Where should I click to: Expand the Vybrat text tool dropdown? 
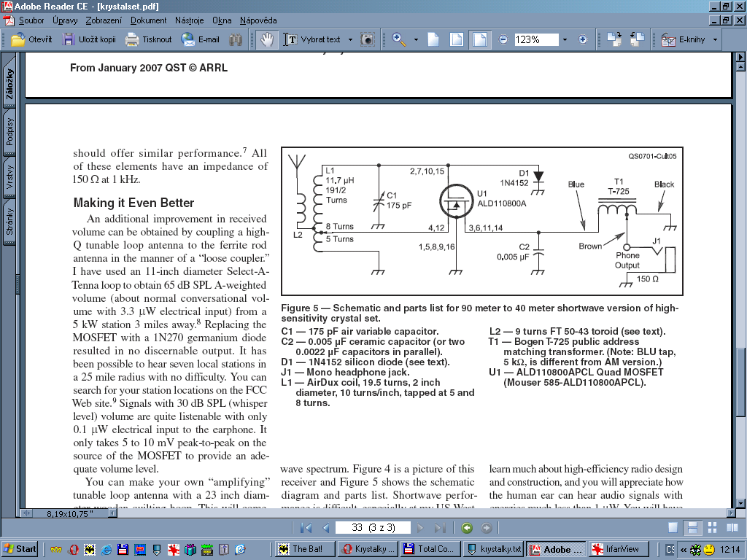(x=350, y=39)
